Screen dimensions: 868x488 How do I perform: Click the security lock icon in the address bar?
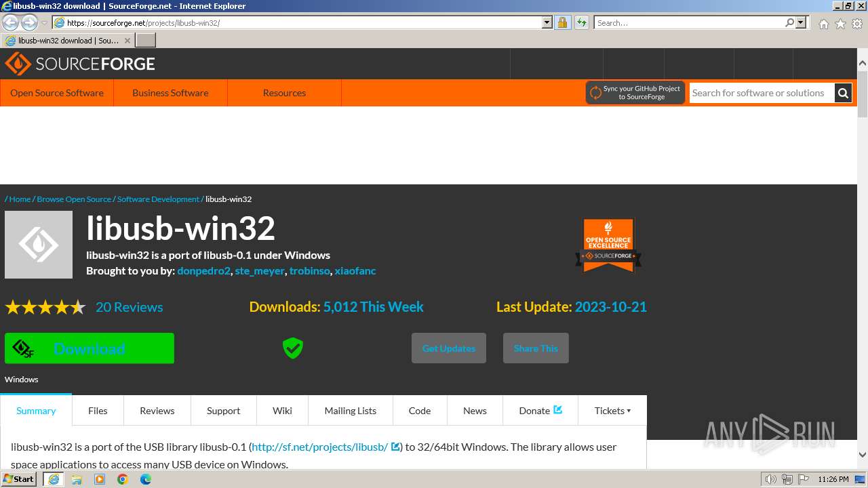tap(562, 22)
